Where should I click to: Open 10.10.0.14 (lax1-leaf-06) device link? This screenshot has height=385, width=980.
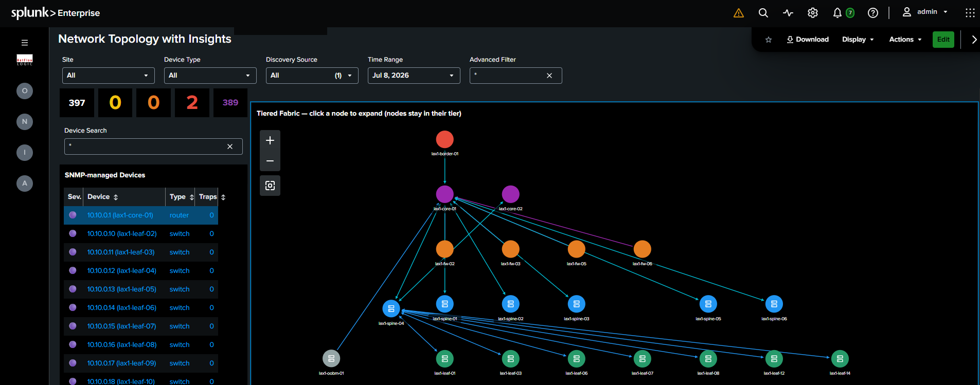pyautogui.click(x=122, y=308)
